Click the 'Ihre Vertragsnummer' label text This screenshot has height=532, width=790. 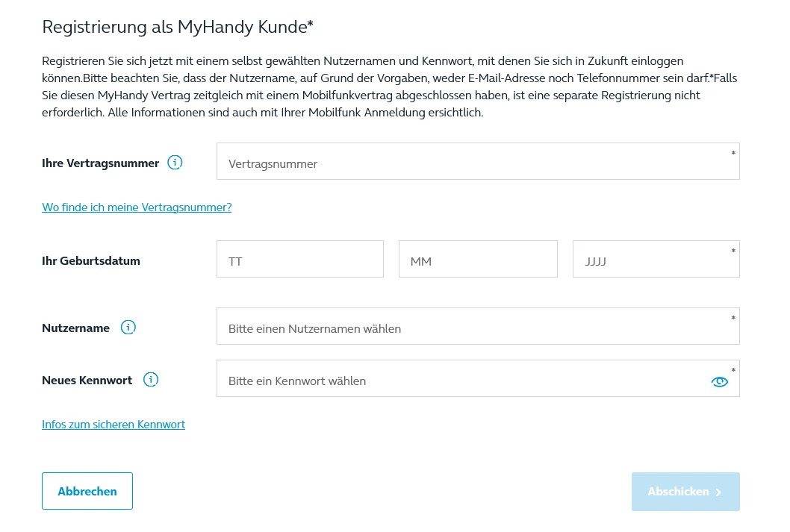click(x=101, y=163)
